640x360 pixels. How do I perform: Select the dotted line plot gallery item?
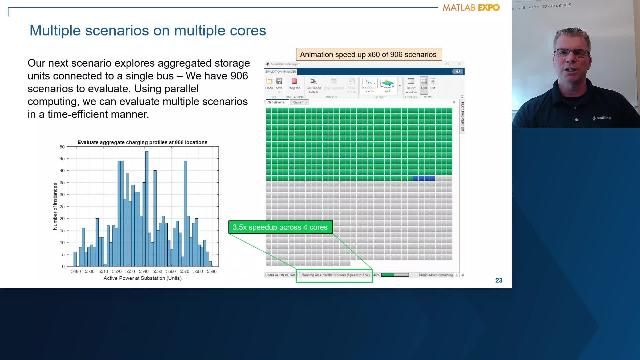[369, 84]
